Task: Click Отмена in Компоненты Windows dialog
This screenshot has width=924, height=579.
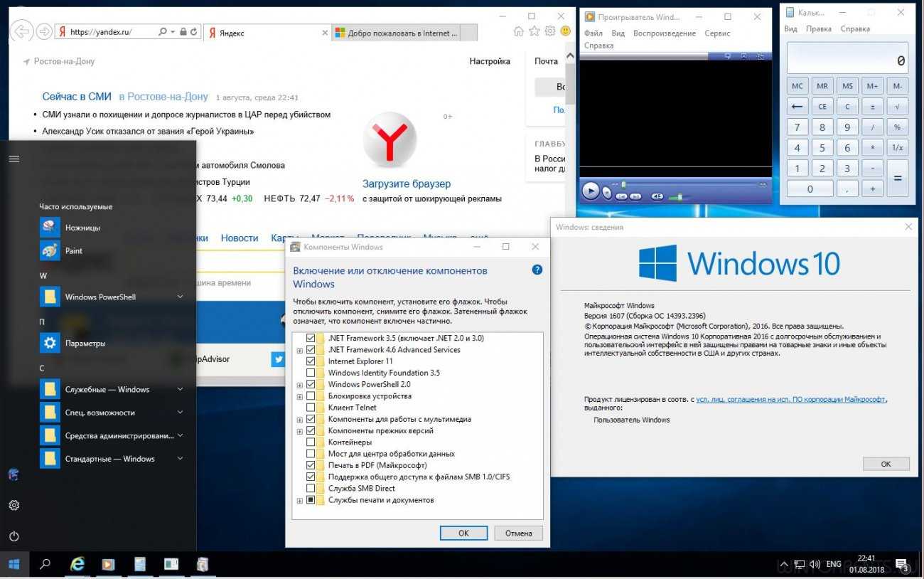Action: coord(519,533)
